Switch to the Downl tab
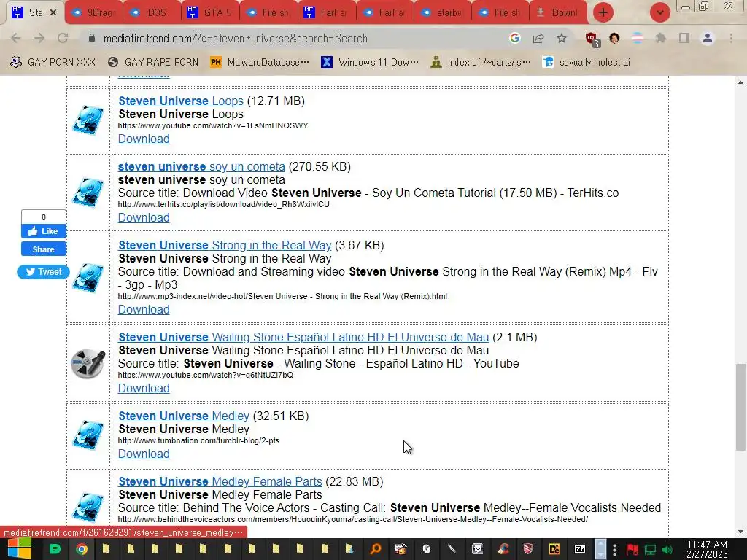Image resolution: width=747 pixels, height=560 pixels. click(559, 13)
